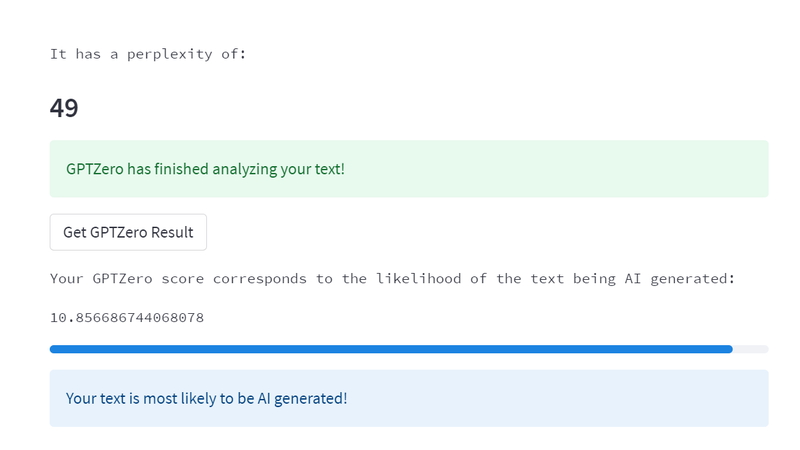The image size is (800, 450).
Task: Click the gray unfilled end of progress bar
Action: [751, 349]
